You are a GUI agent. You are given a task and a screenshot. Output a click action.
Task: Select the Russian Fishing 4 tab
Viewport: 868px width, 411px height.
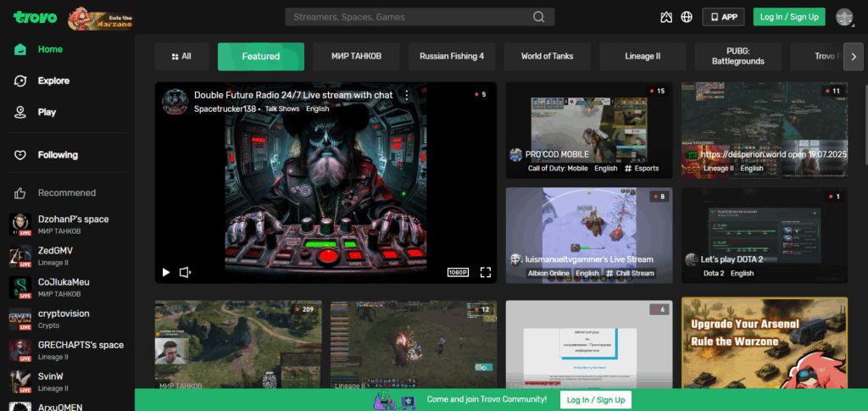pyautogui.click(x=452, y=57)
